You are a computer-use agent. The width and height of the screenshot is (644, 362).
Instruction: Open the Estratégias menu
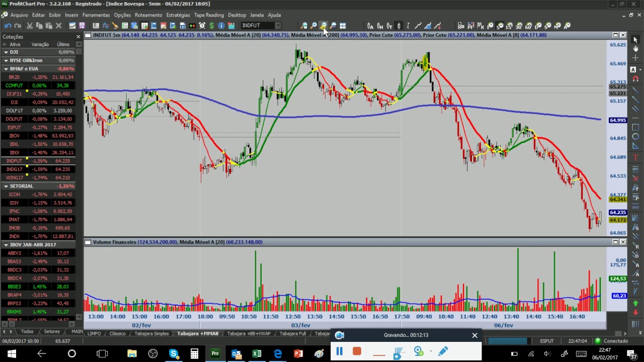click(178, 15)
